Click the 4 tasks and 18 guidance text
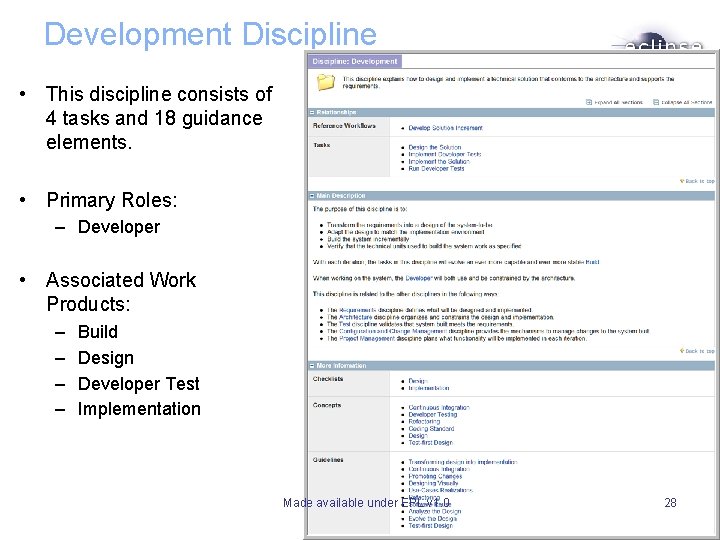This screenshot has width=720, height=540. pyautogui.click(x=154, y=118)
